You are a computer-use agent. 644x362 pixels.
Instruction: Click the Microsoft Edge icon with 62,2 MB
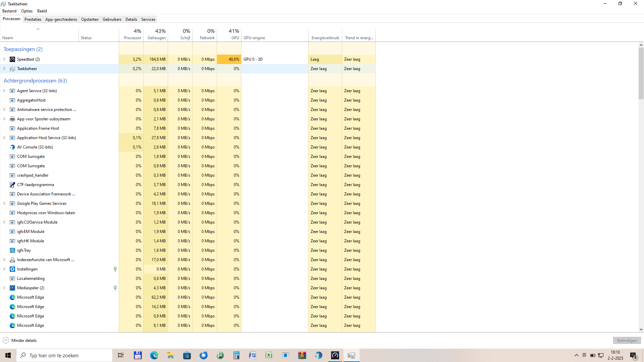(12, 297)
